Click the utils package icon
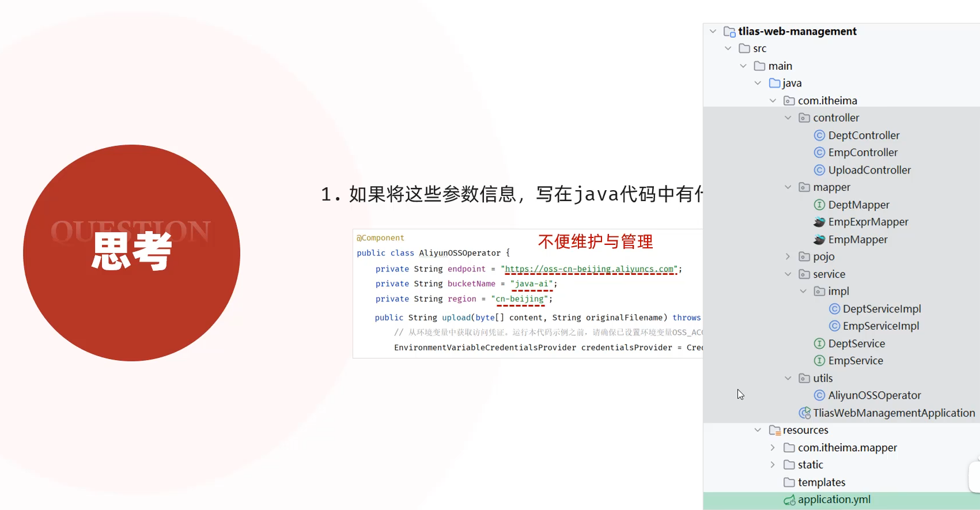 [804, 378]
